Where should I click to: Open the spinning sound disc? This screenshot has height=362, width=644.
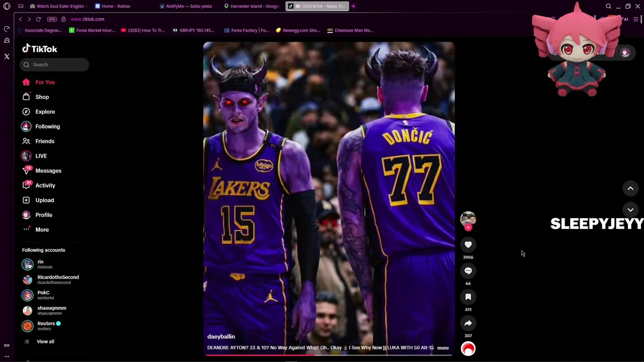click(468, 348)
